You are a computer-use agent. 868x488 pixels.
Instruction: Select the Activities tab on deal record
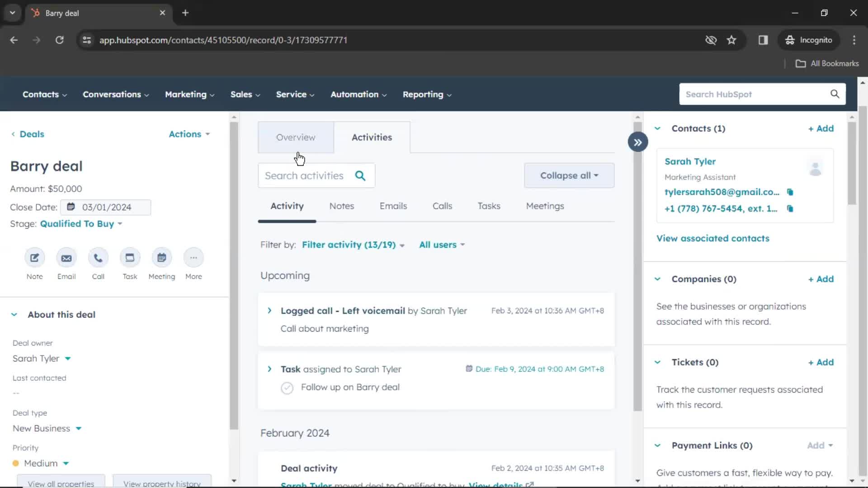click(x=372, y=137)
